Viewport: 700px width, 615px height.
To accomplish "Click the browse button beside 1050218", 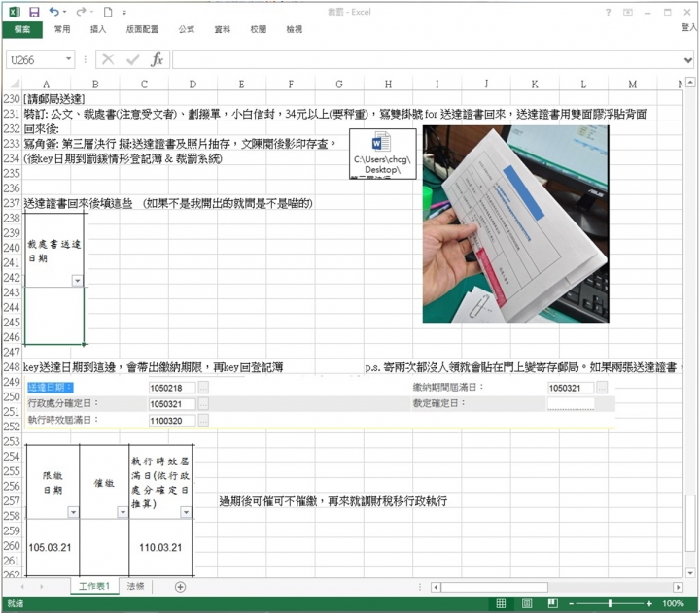I will pos(203,388).
